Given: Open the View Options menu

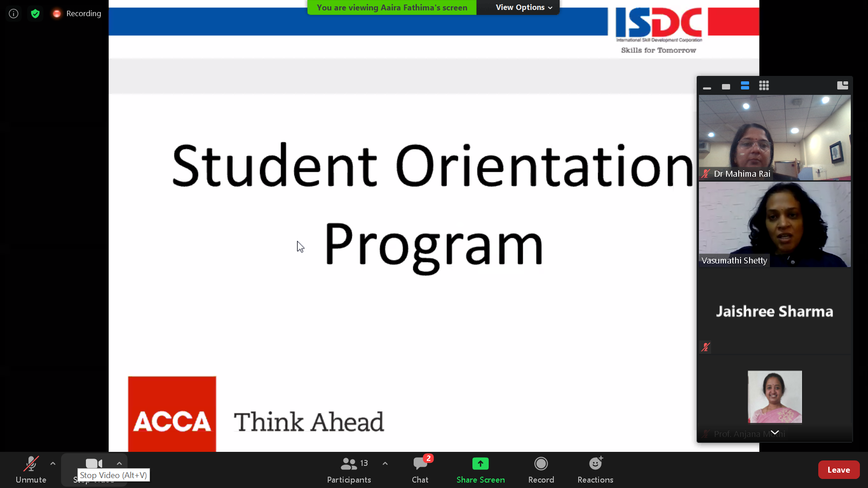Looking at the screenshot, I should (x=524, y=7).
